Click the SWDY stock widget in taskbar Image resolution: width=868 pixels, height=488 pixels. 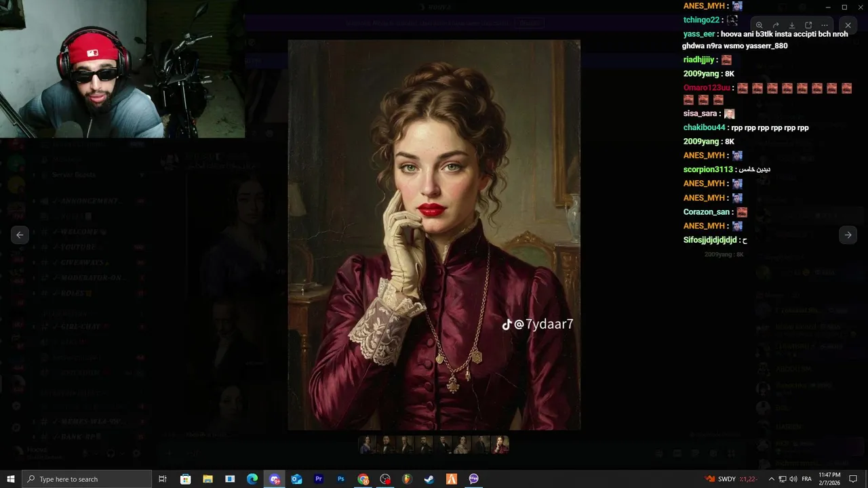tap(731, 479)
